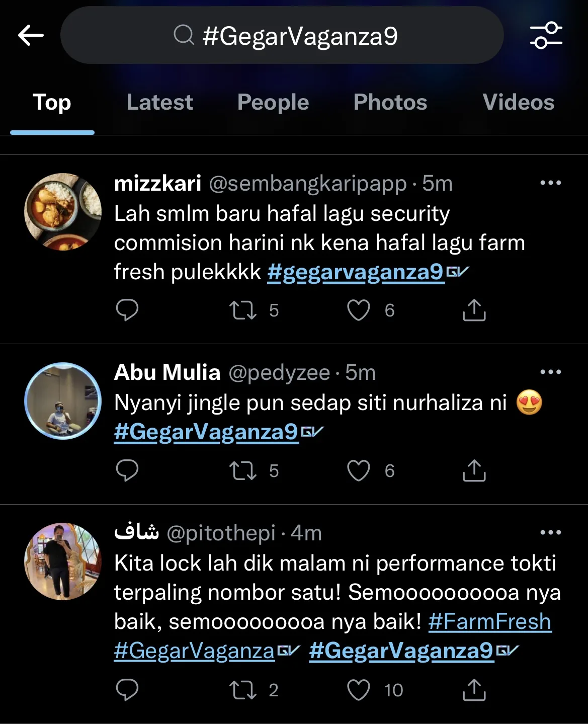Tap the back arrow icon

coord(31,35)
